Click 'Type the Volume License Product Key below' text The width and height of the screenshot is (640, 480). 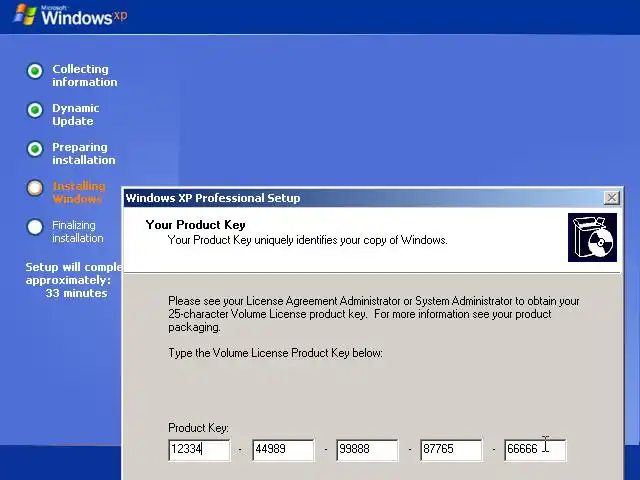pos(276,353)
